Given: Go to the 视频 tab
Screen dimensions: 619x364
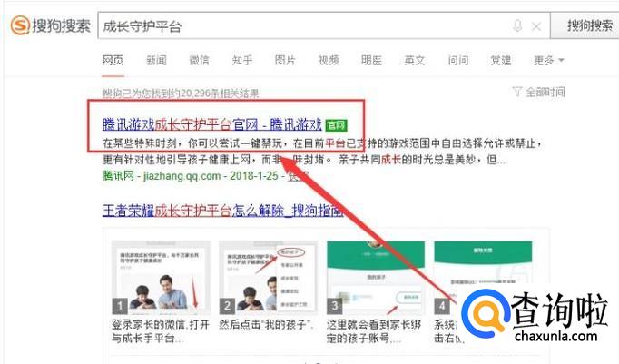Looking at the screenshot, I should click(329, 60).
